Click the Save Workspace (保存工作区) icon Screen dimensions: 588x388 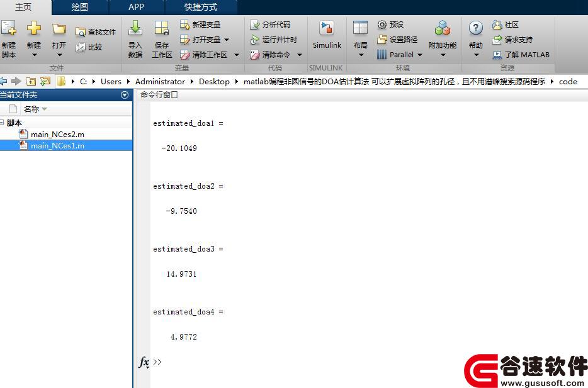[x=162, y=28]
